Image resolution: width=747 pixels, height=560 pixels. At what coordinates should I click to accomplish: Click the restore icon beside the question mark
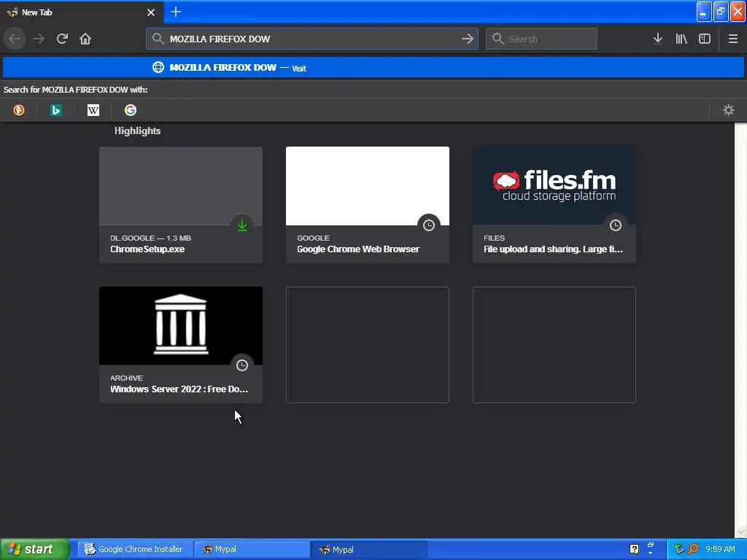650,545
